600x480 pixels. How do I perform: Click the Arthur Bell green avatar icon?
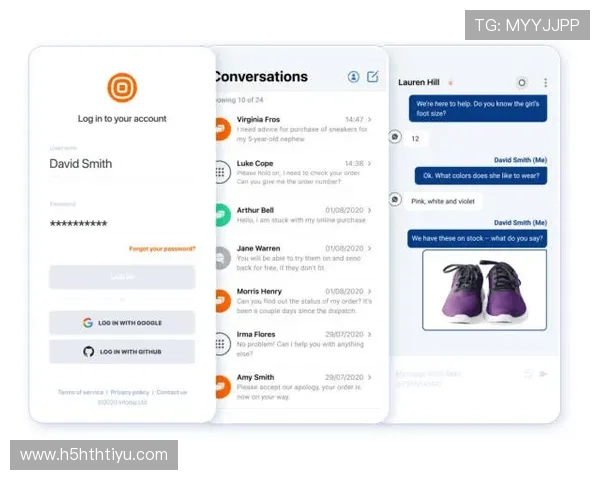click(x=221, y=214)
